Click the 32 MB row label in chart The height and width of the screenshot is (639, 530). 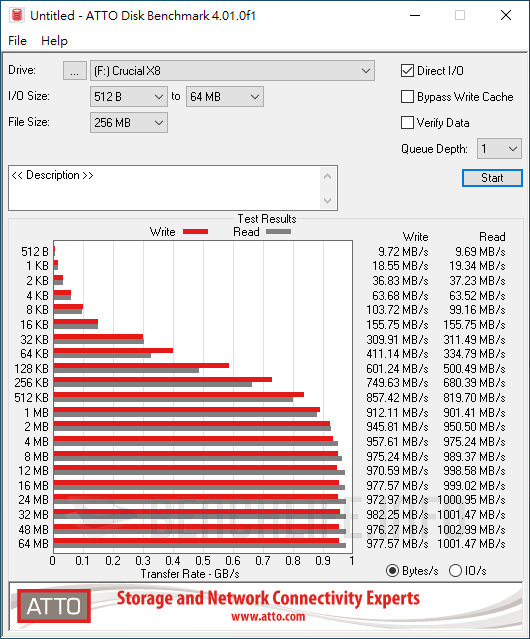point(33,514)
